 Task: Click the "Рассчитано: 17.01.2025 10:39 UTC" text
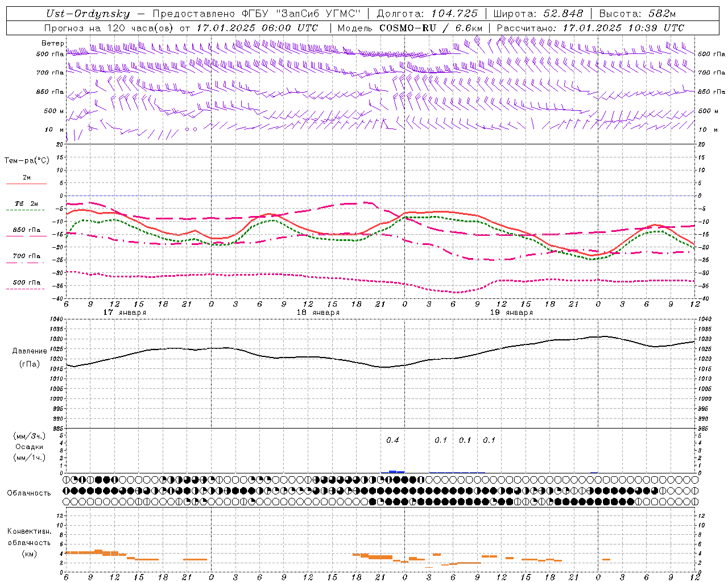[x=590, y=28]
